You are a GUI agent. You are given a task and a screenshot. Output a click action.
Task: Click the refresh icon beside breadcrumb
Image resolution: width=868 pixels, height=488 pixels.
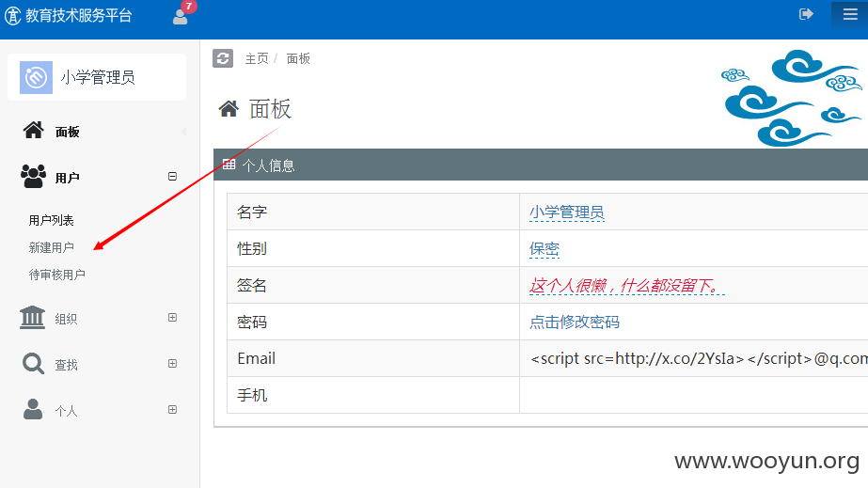[223, 58]
